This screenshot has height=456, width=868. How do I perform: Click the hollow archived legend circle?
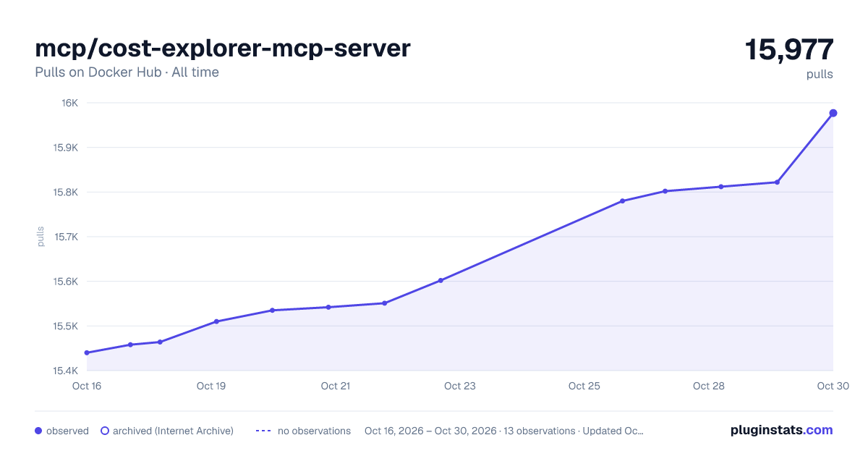(x=104, y=431)
